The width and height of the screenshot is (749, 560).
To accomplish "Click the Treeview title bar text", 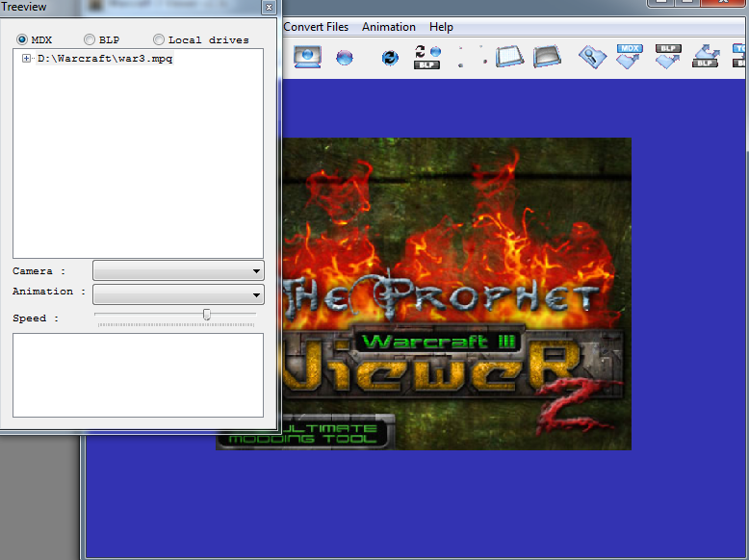I will pos(23,7).
